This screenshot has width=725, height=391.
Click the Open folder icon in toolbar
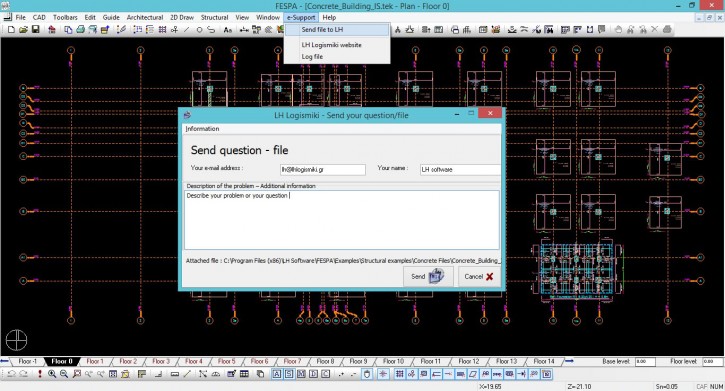(x=23, y=30)
